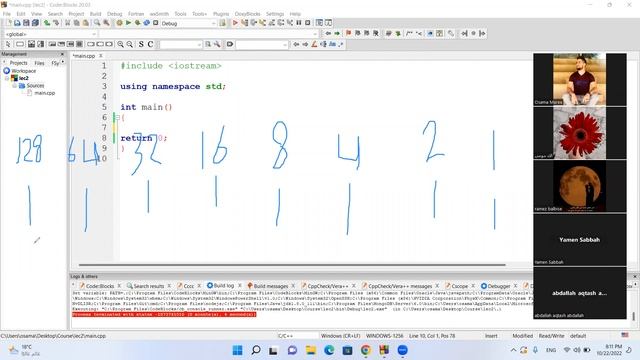The image size is (640, 360).
Task: Switch to the Files management tab
Action: coord(39,63)
